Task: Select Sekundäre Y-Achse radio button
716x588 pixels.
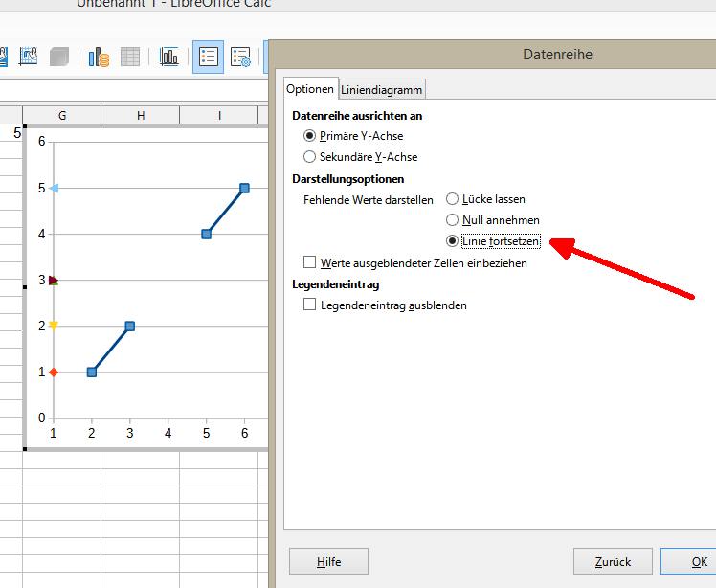Action: [309, 157]
